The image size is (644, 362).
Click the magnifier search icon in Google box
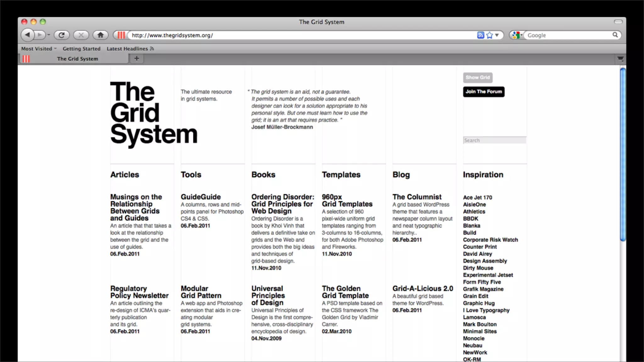615,35
